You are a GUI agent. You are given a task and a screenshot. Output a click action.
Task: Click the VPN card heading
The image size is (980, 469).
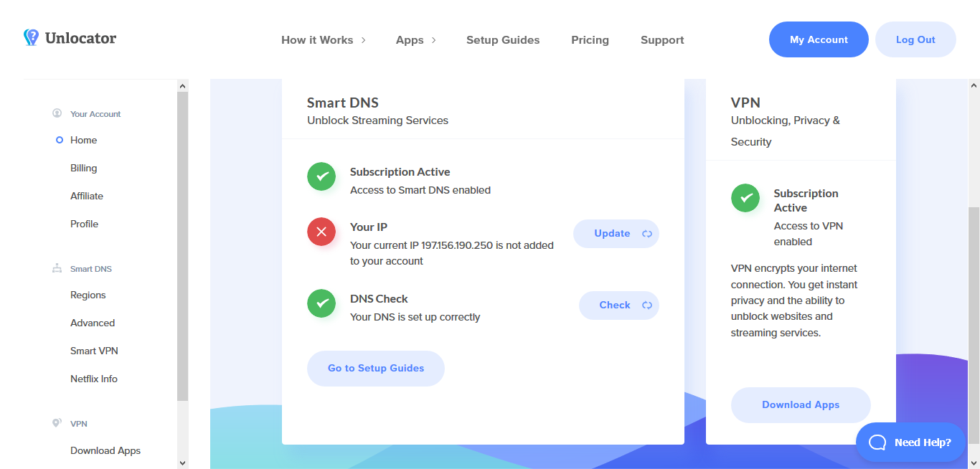[745, 103]
